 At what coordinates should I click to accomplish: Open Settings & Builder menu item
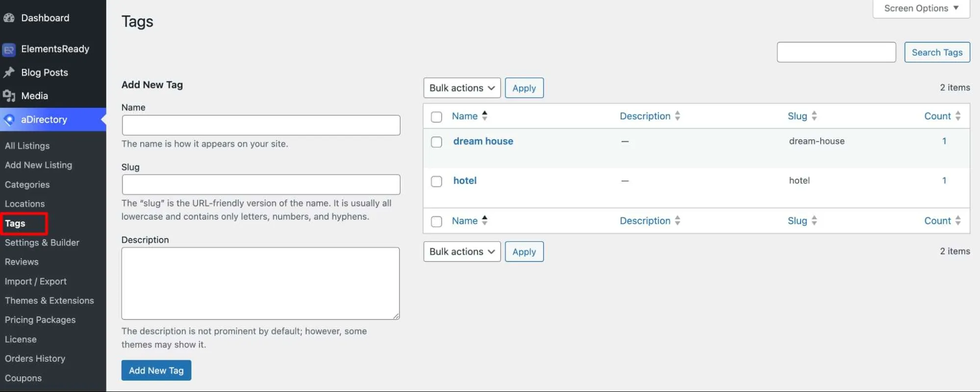42,242
